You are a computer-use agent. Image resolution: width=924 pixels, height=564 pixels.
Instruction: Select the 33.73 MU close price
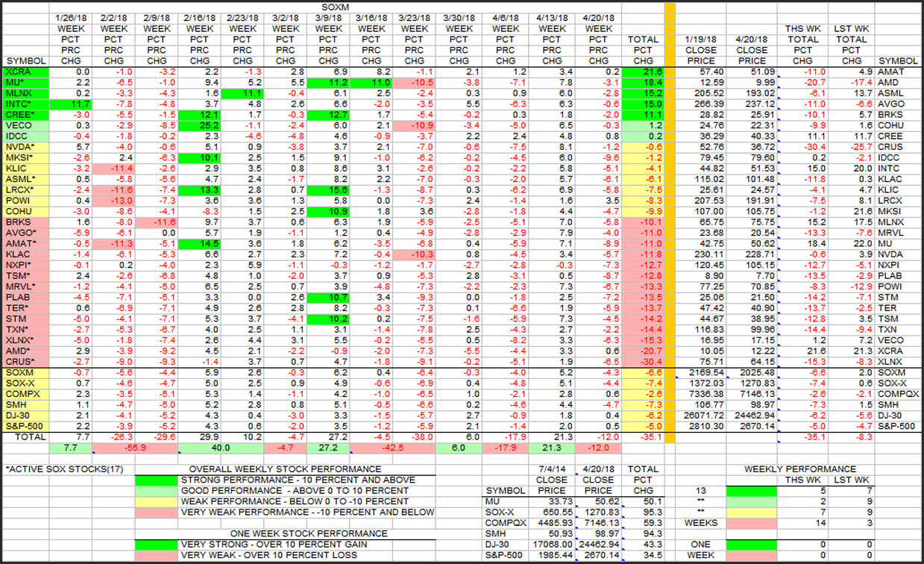552,501
